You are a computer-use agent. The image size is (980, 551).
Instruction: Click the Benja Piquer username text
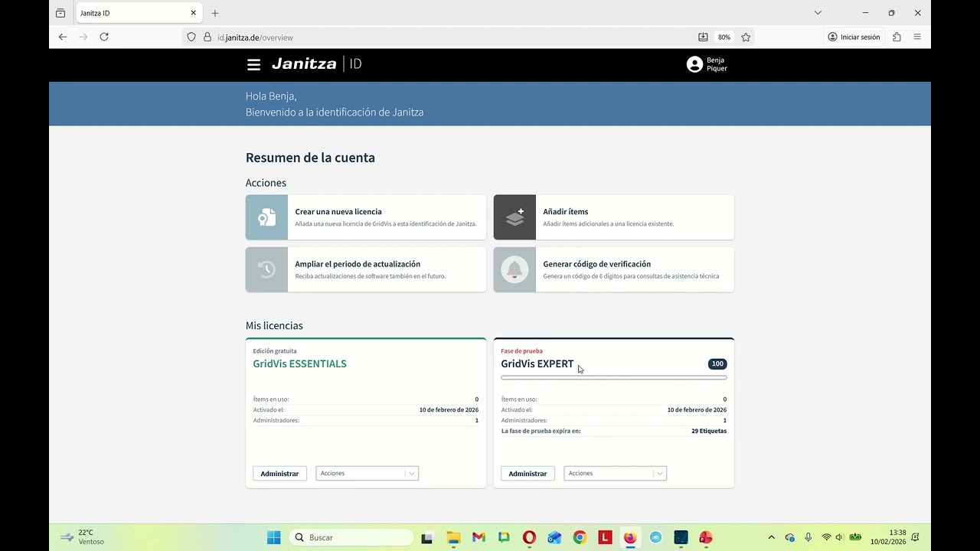click(x=717, y=64)
